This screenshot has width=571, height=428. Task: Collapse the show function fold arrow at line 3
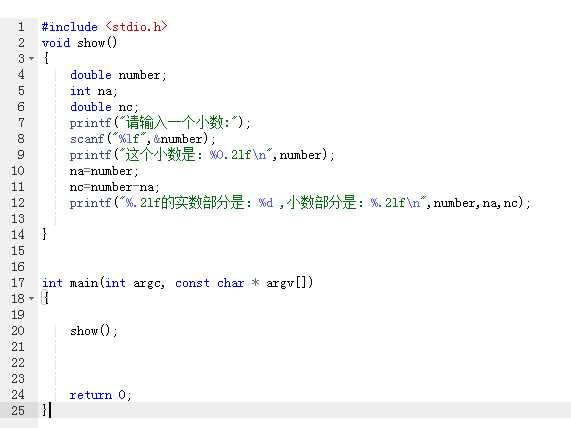[x=32, y=58]
